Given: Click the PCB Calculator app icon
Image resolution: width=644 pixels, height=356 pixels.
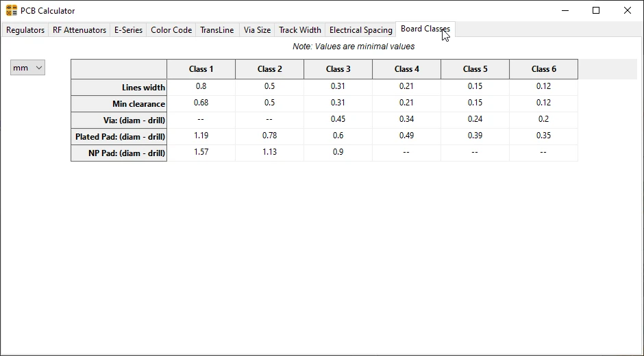Looking at the screenshot, I should [x=11, y=10].
